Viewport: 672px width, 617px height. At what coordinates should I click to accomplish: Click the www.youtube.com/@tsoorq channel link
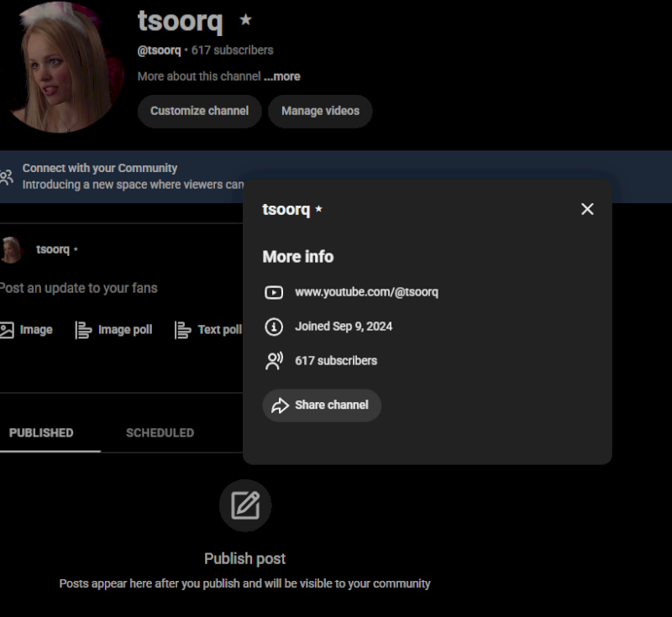pos(366,292)
